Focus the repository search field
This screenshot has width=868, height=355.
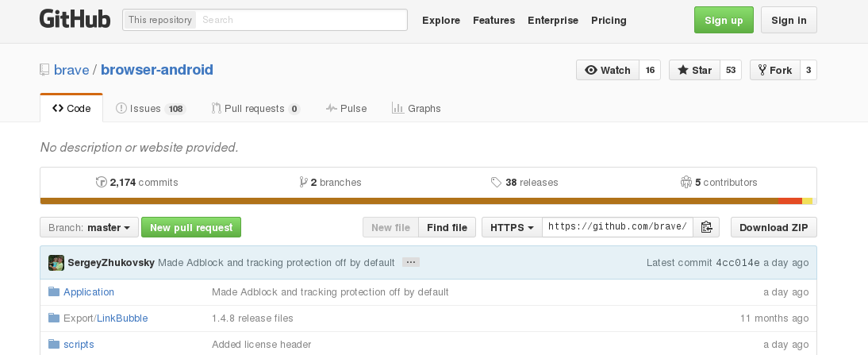pos(301,19)
